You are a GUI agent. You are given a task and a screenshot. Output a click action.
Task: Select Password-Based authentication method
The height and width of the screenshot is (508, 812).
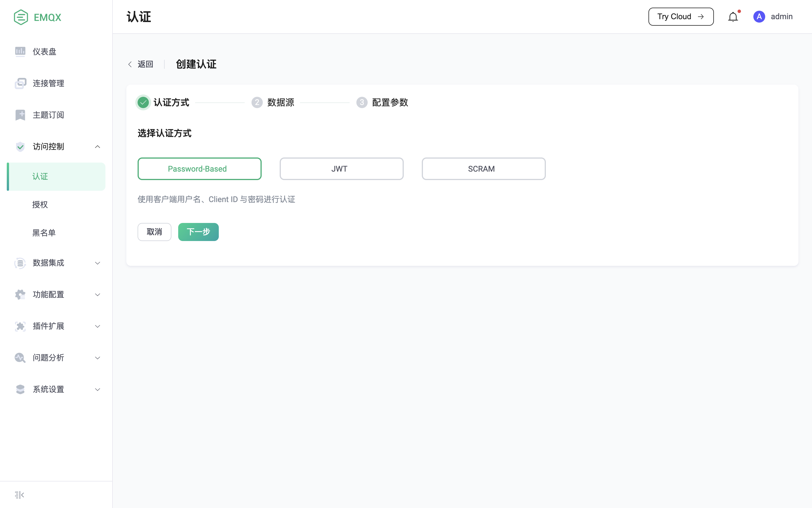coord(199,169)
